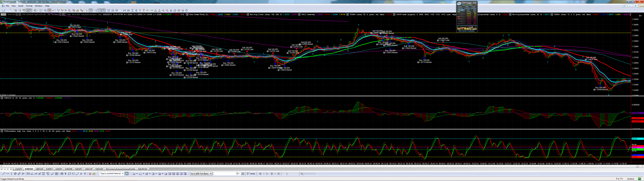Select the Vertical Line drawing tool
The image size is (644, 181).
tap(12, 173)
